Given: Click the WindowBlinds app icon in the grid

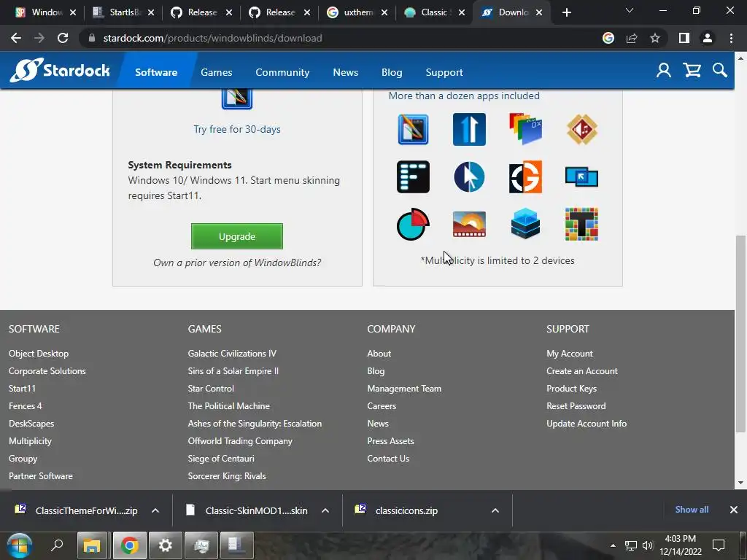Looking at the screenshot, I should coord(413,130).
